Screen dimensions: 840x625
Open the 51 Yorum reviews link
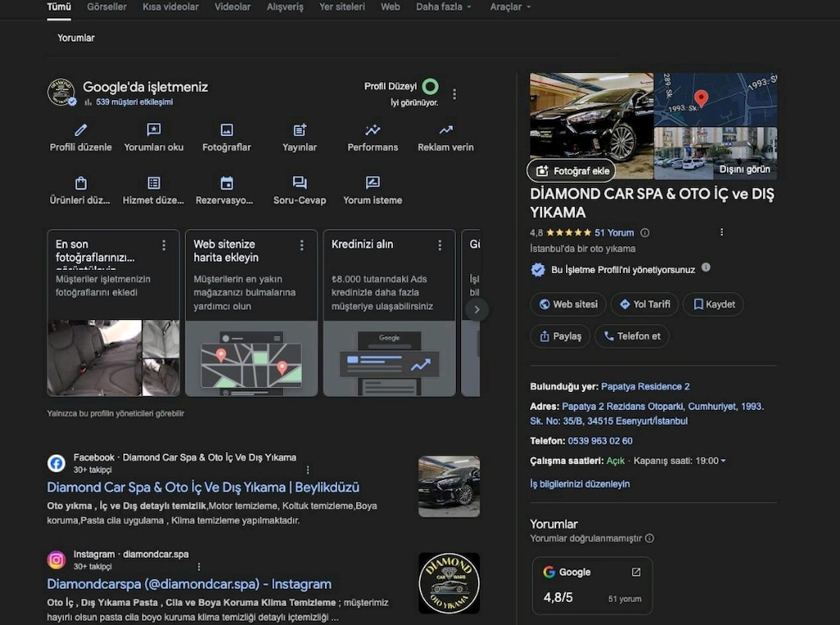[614, 233]
